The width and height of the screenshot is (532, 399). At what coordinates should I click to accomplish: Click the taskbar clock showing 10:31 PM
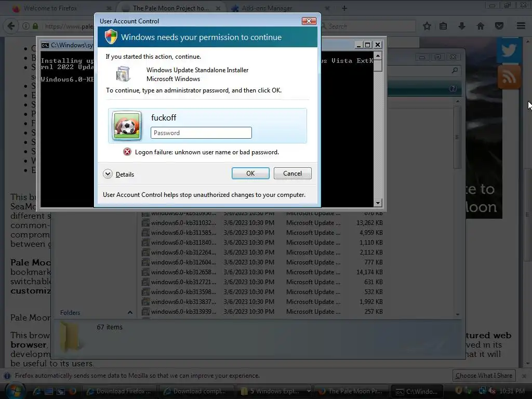512,391
